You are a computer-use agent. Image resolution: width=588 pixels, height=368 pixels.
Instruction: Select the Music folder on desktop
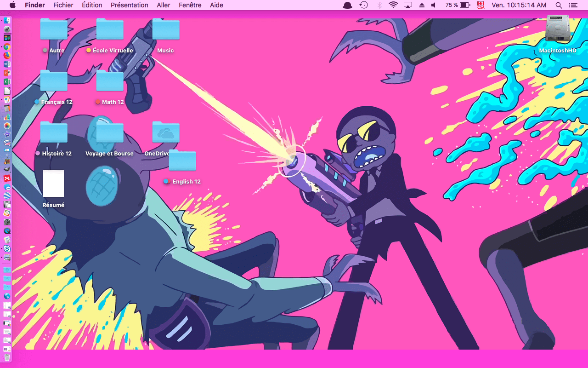165,36
